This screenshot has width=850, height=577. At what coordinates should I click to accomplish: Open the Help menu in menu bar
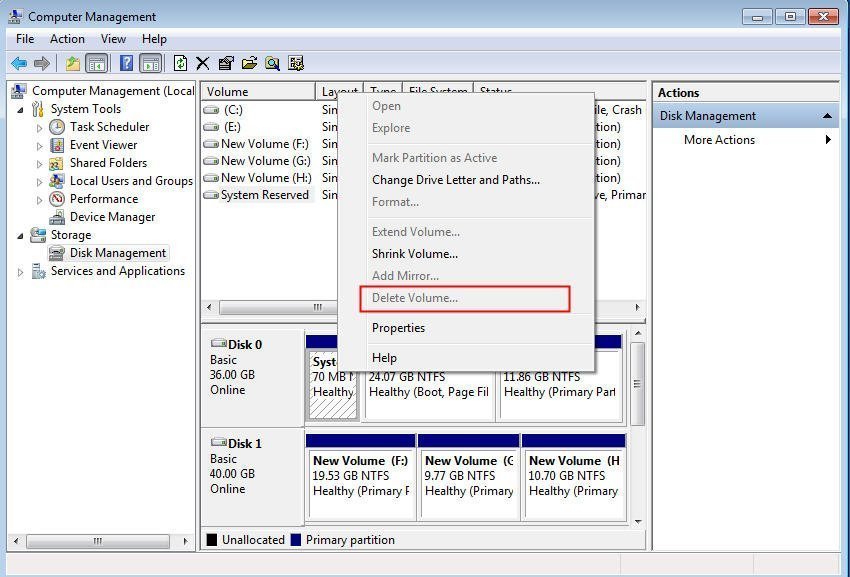click(x=154, y=39)
